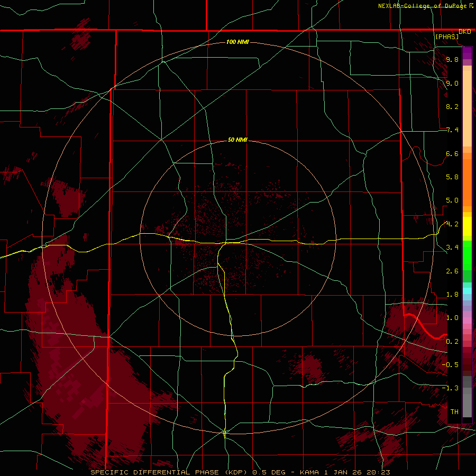Click the 100 NMI range ring label
The height and width of the screenshot is (476, 476).
(237, 42)
